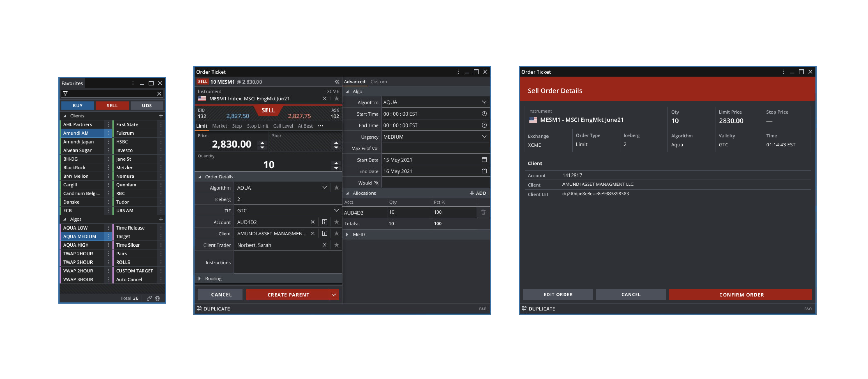868x379 pixels.
Task: Open info icon next to Account AUD4D2
Action: tap(324, 222)
